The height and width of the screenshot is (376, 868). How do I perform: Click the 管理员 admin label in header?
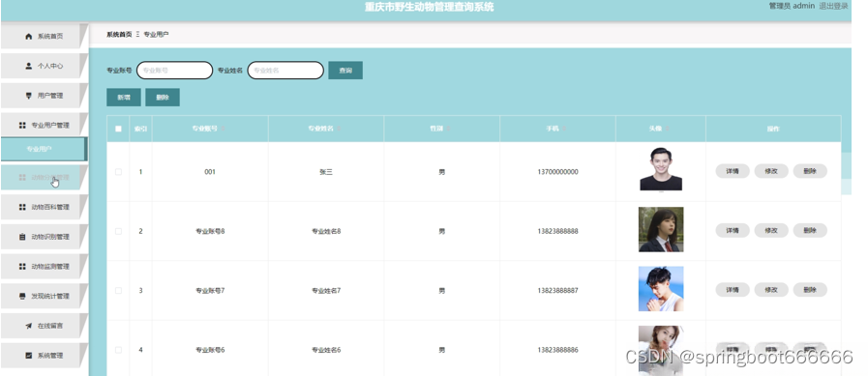click(792, 6)
